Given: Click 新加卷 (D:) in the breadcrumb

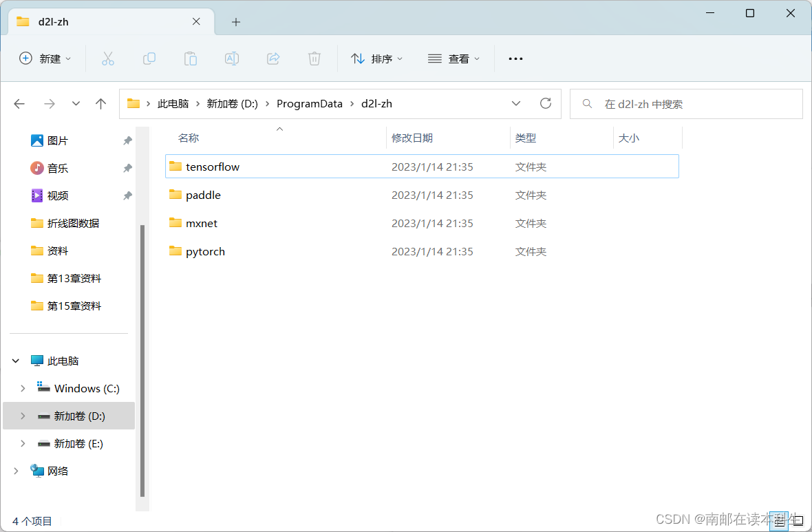Looking at the screenshot, I should [x=232, y=104].
